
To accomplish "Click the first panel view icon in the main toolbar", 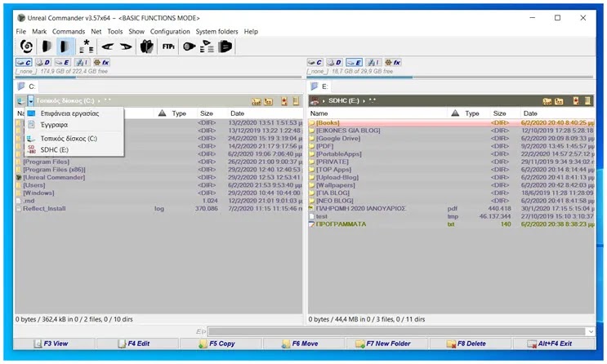I will [x=47, y=47].
